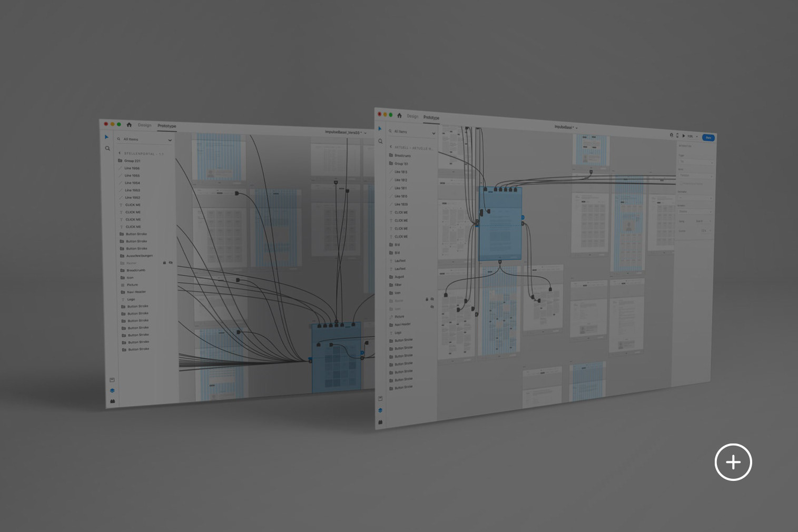Go back using chevron beside STELLENPORTAL
This screenshot has height=532, width=798.
[120, 153]
